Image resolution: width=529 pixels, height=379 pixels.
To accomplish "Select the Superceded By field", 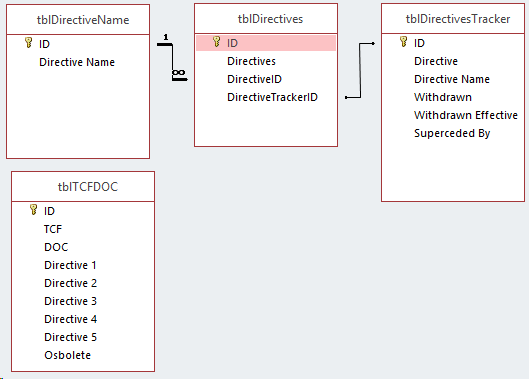I will click(452, 133).
